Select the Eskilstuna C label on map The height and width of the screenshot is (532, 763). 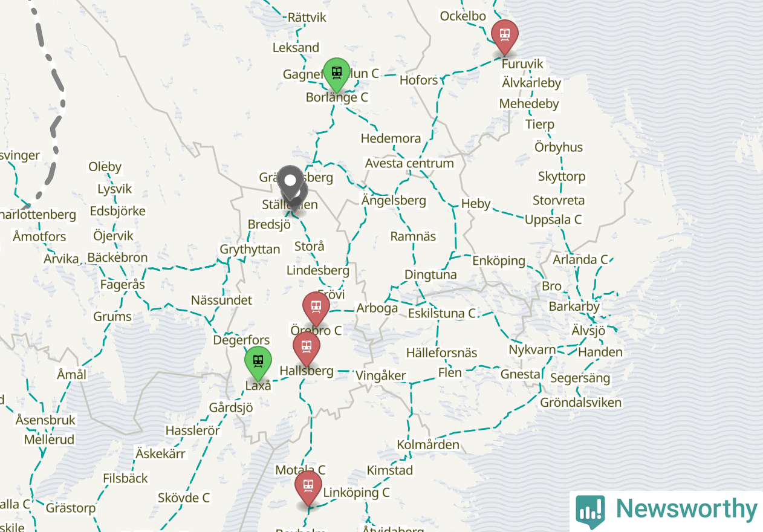[x=442, y=314]
